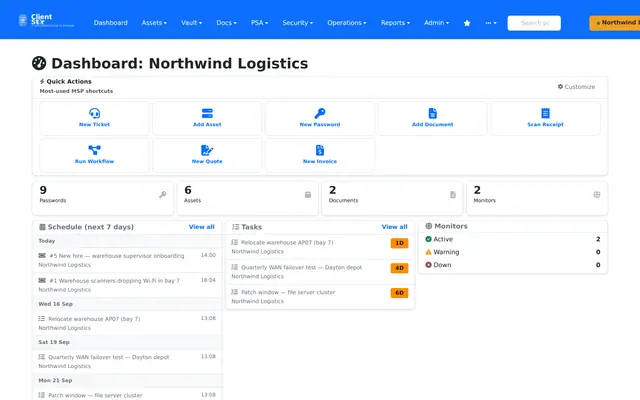Click the Add Document file icon
This screenshot has width=640, height=400.
pos(433,113)
